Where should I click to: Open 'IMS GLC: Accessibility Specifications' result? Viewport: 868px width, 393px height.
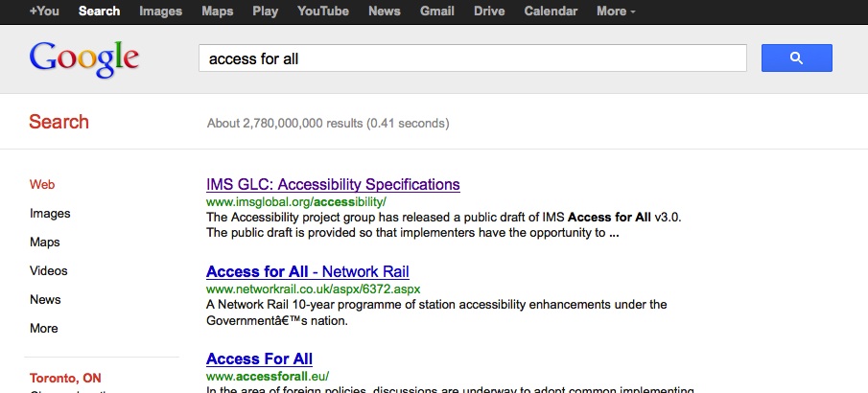point(333,184)
